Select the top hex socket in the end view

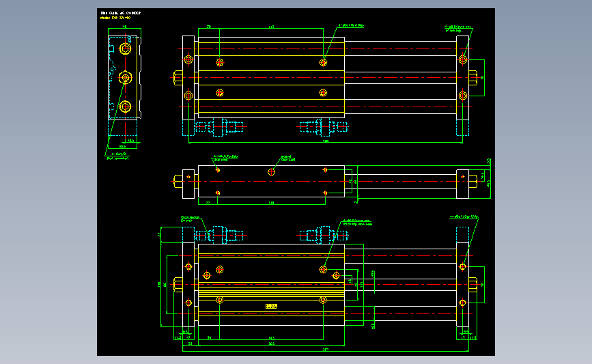[126, 48]
